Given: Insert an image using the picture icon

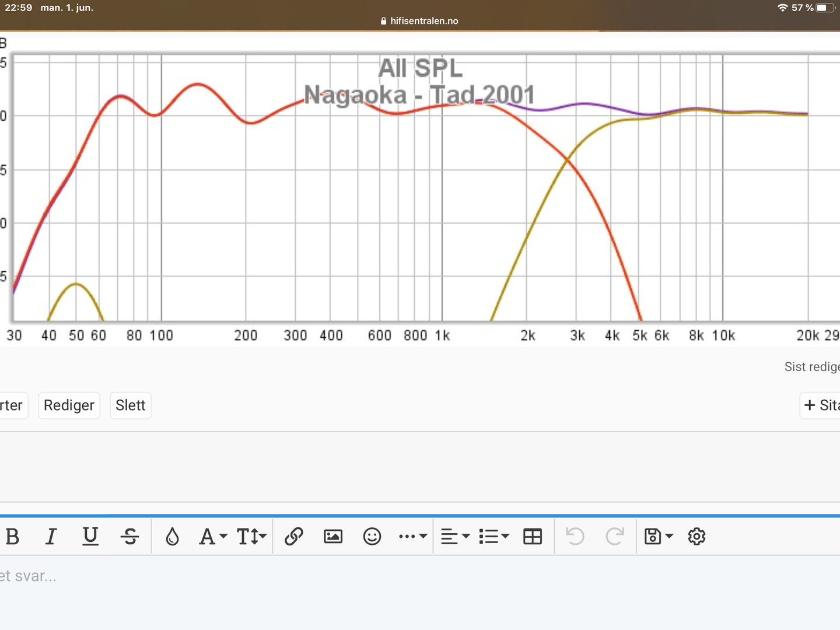Looking at the screenshot, I should coord(333,536).
